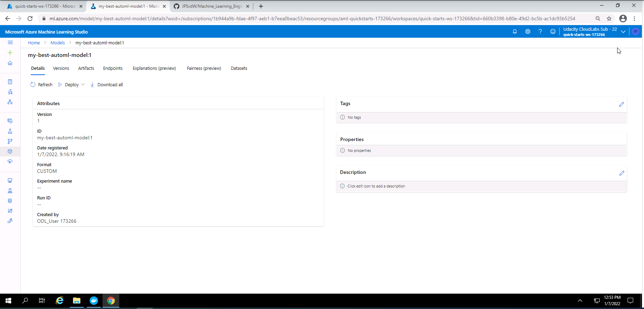Go back with browser arrow

click(x=8, y=19)
